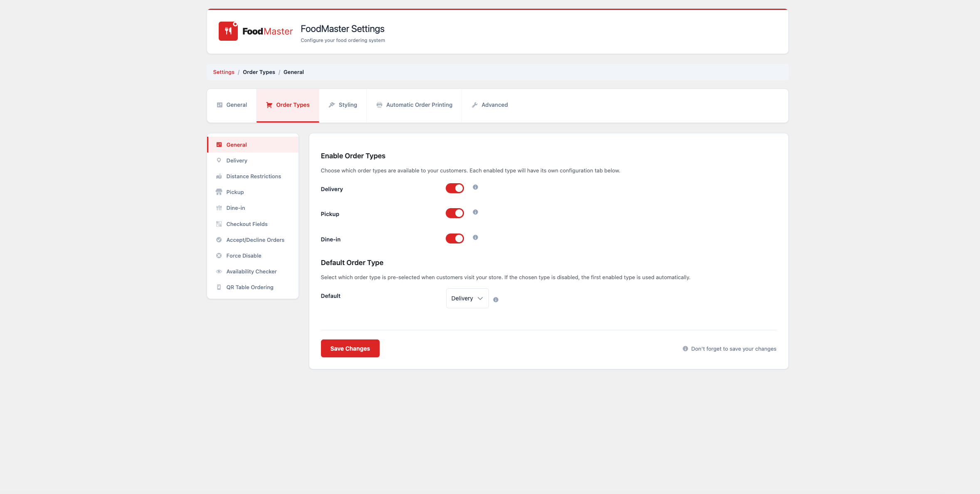The width and height of the screenshot is (980, 494).
Task: Turn off the Dine-in order type toggle
Action: [x=455, y=238]
